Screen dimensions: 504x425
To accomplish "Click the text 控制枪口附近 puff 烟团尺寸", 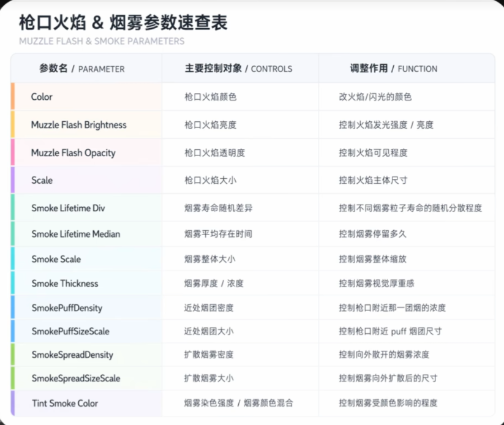I will pos(391,331).
